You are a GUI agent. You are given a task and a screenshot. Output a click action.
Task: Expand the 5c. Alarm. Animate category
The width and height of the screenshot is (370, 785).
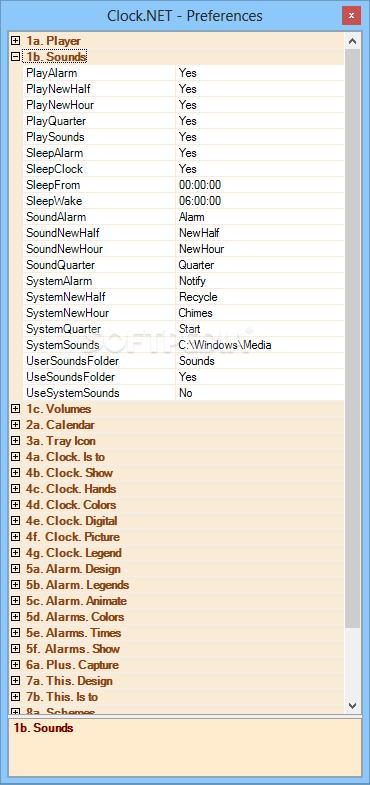[16, 601]
